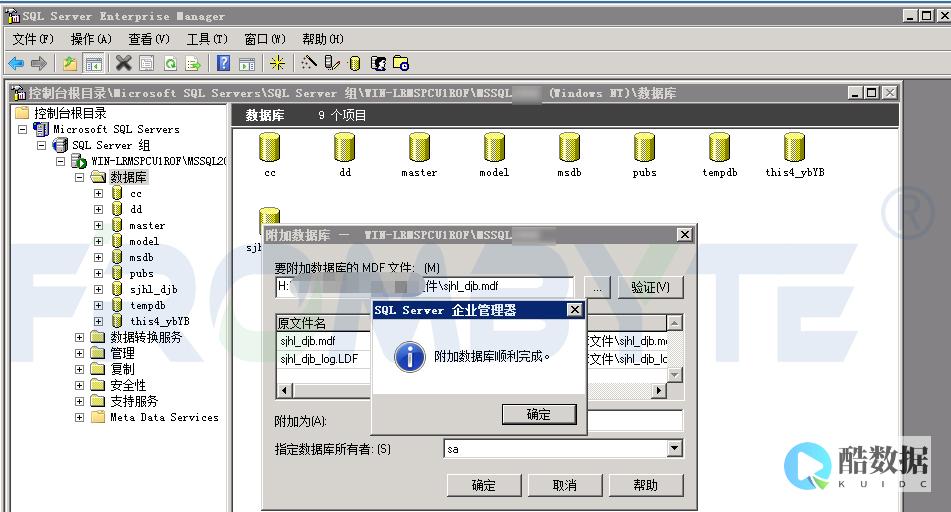Click the New Job folder-clock toolbar icon
This screenshot has height=512, width=951.
pos(402,63)
